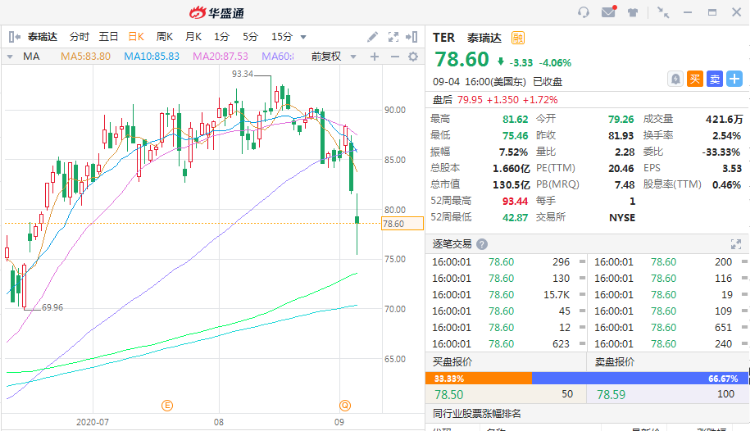Click the 泰瑞达 stock name in toolbar
This screenshot has height=431, width=750.
coord(43,37)
